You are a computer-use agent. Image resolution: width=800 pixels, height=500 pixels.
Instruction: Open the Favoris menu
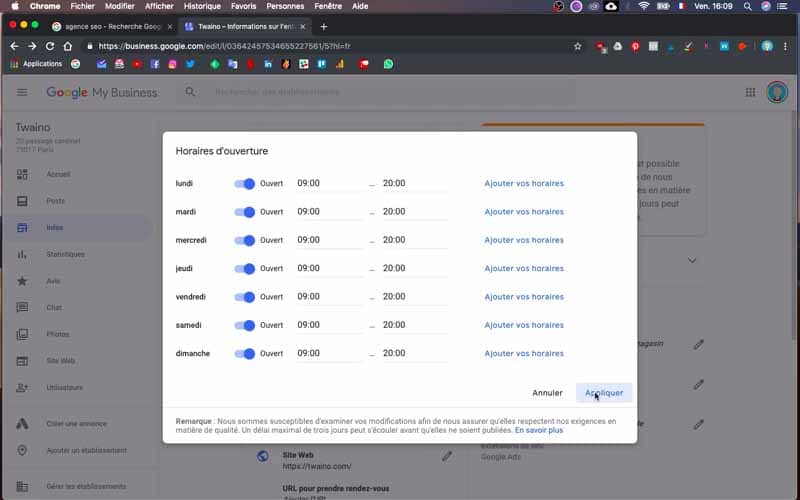pos(243,6)
